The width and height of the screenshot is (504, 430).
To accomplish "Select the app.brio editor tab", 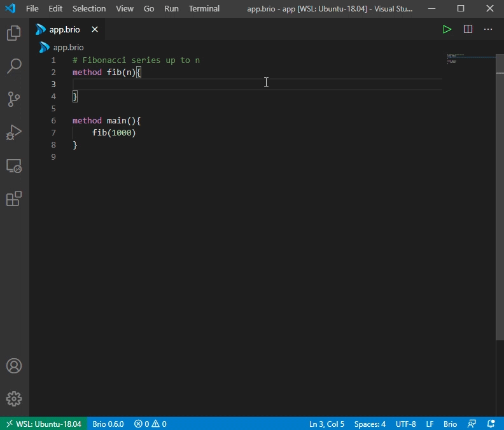I will pos(67,29).
